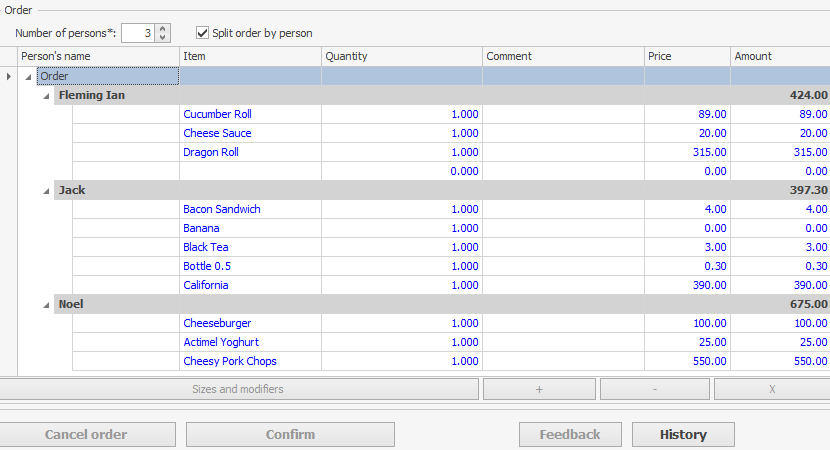Click the X button to remove item
The image size is (830, 450).
[771, 389]
